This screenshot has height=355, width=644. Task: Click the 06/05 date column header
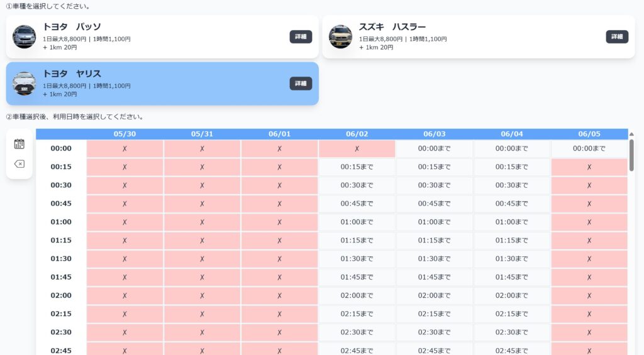click(589, 134)
